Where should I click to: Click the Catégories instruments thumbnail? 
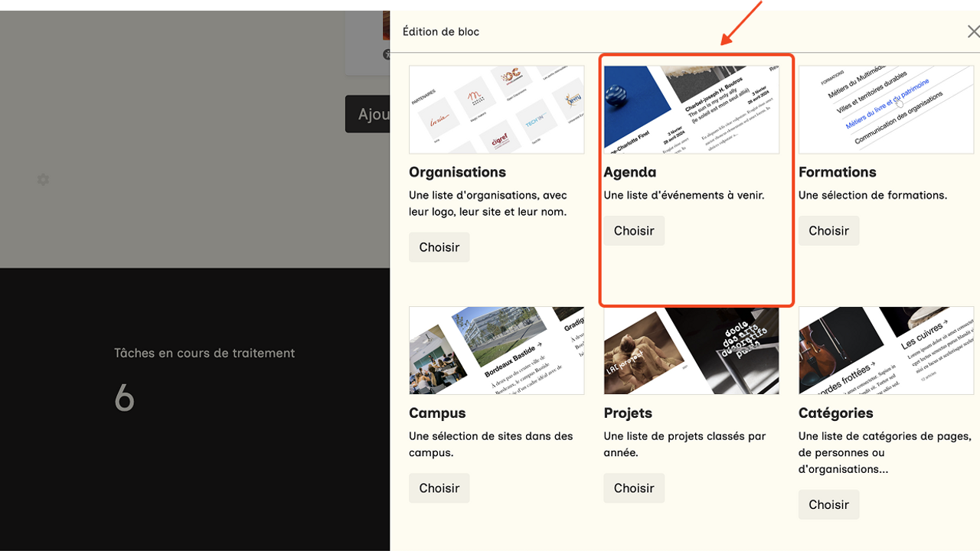tap(886, 350)
